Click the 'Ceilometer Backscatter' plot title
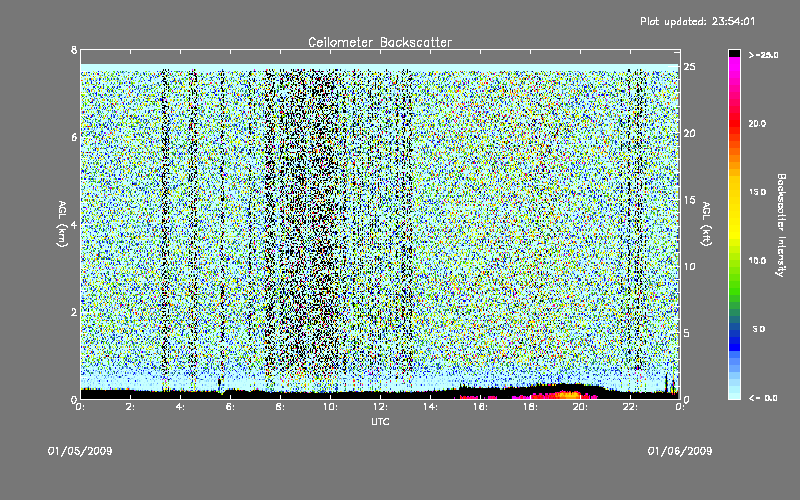Screen dimensions: 800x500 (x=380, y=42)
